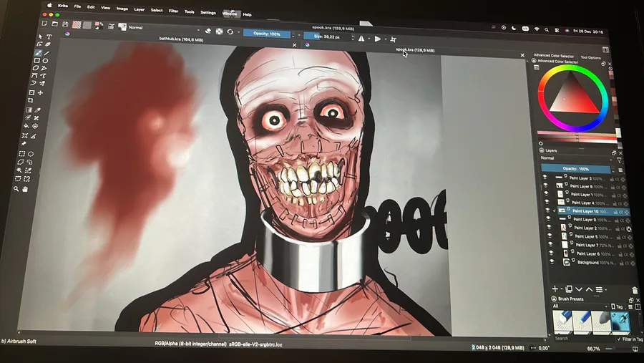Expand the Add Layer plus button dropdown arrow
The image size is (644, 363).
tap(562, 289)
